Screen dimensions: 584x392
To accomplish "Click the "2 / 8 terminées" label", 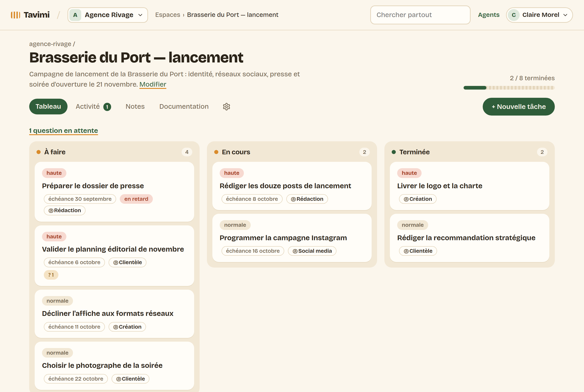I will (532, 78).
